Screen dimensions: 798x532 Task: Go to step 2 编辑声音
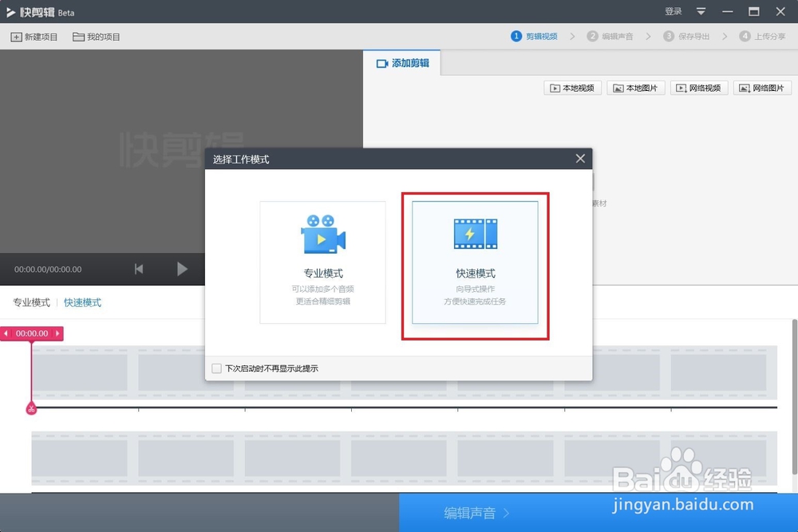pos(610,36)
